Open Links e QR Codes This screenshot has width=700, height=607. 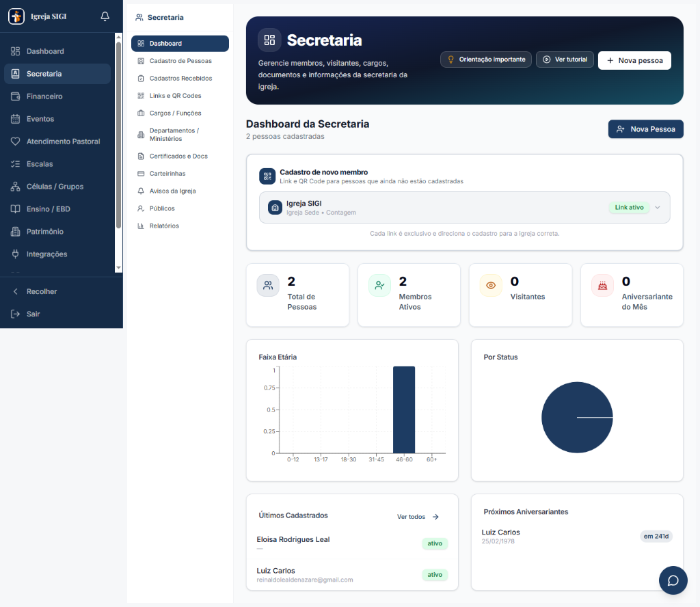pos(180,96)
